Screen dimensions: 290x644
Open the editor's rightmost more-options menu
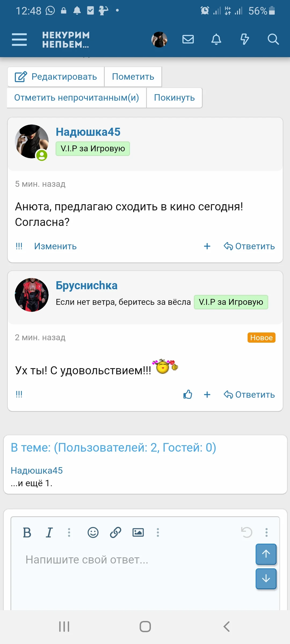[266, 532]
